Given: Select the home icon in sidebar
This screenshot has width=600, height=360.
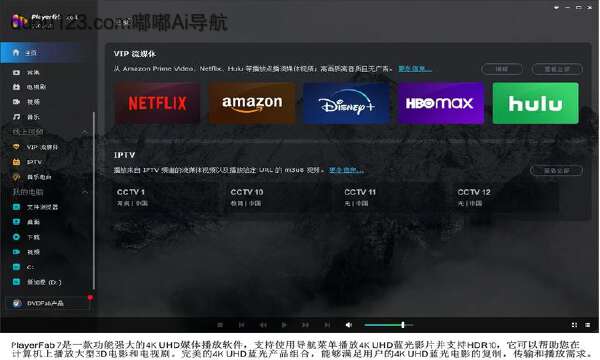Looking at the screenshot, I should point(16,52).
